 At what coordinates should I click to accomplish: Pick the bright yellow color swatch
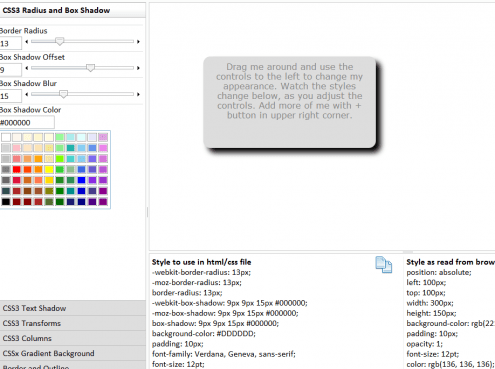tap(49, 169)
